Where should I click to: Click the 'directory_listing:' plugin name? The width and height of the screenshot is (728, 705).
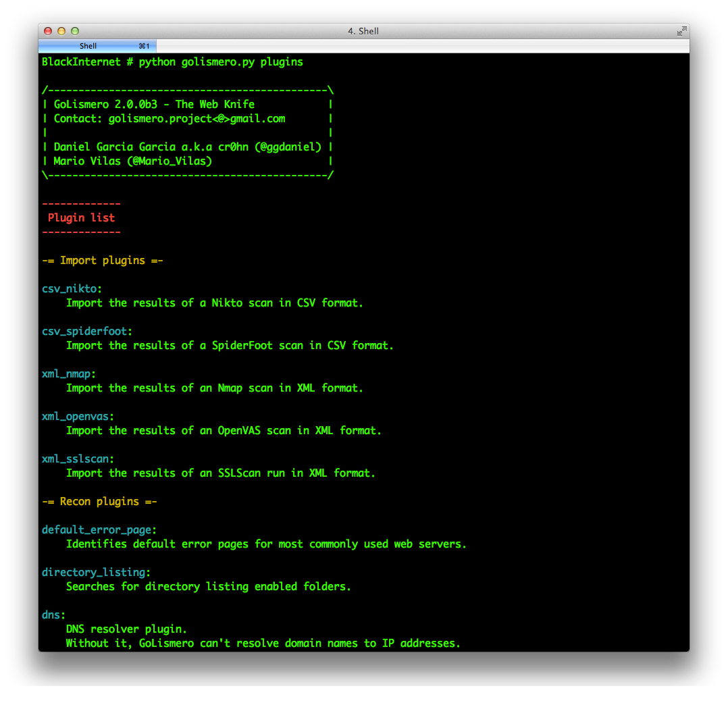point(96,573)
